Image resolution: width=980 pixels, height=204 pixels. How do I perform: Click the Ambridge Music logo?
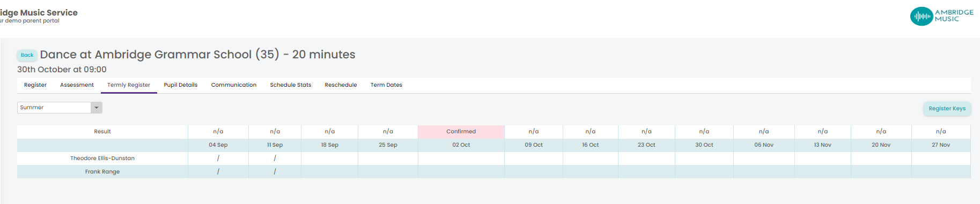coord(941,16)
